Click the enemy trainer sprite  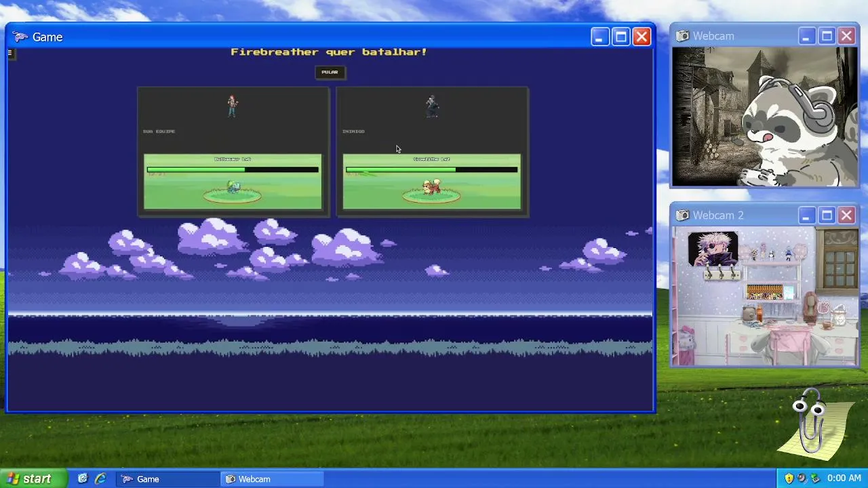(431, 106)
